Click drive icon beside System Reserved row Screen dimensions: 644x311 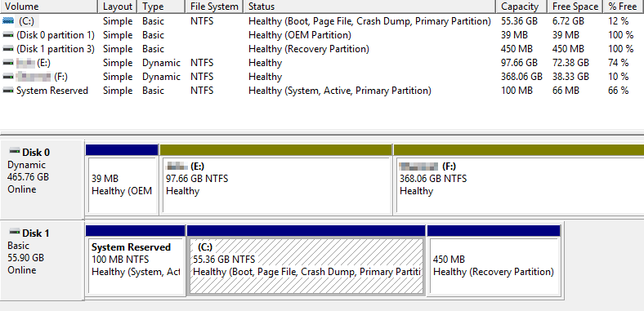8,91
